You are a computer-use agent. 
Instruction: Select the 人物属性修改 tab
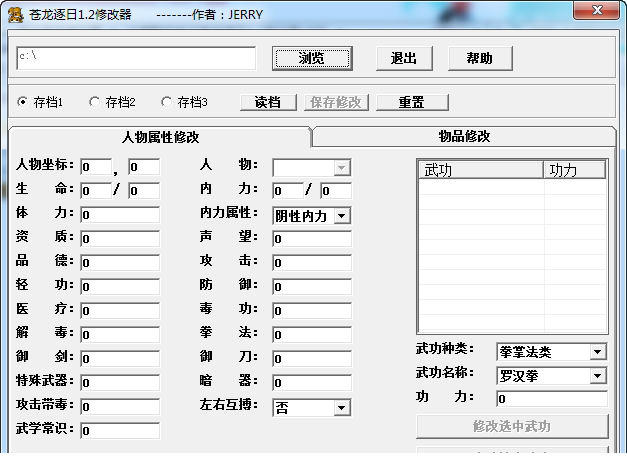160,137
